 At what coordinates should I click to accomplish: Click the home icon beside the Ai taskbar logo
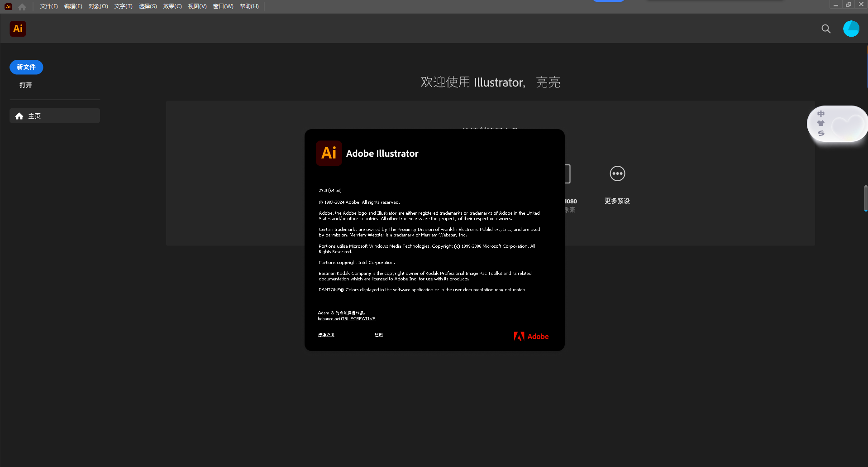(22, 6)
